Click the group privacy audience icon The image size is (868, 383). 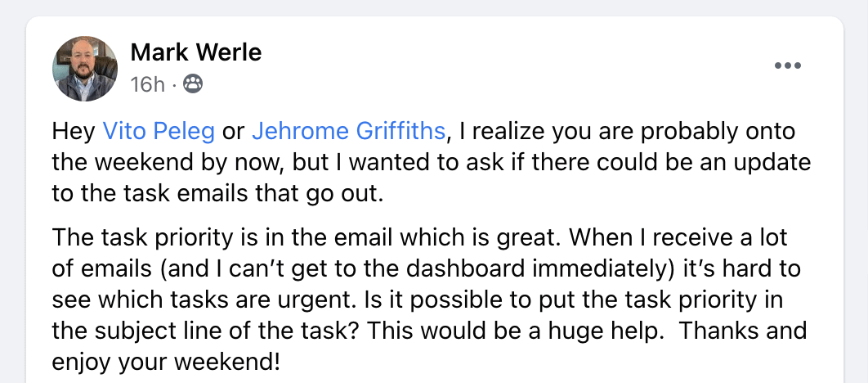193,84
